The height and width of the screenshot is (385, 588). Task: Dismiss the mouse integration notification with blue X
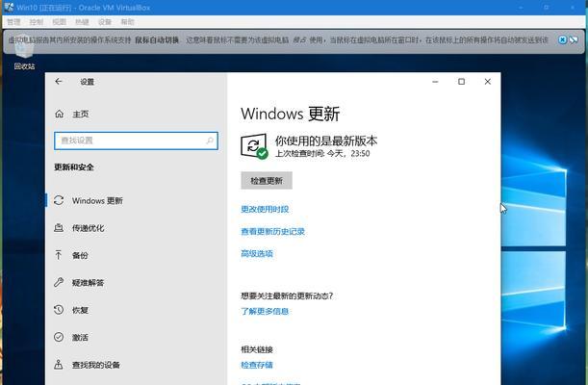(563, 39)
